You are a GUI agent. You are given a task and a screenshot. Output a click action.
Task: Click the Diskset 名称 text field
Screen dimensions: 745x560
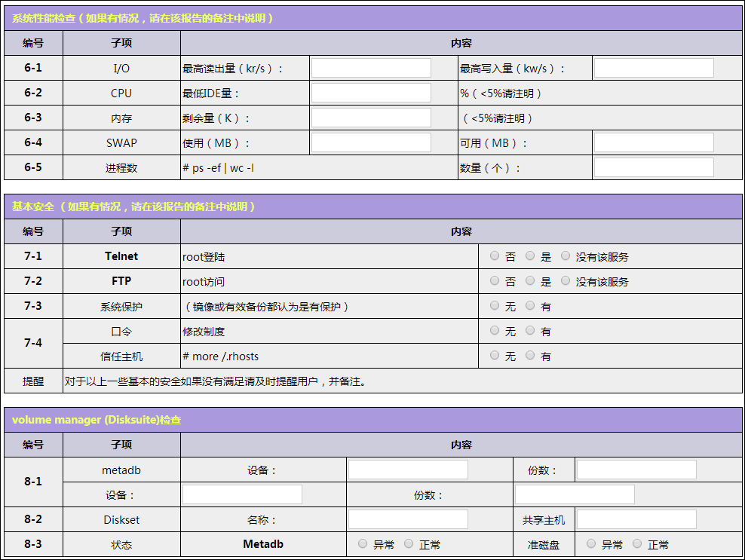point(408,519)
